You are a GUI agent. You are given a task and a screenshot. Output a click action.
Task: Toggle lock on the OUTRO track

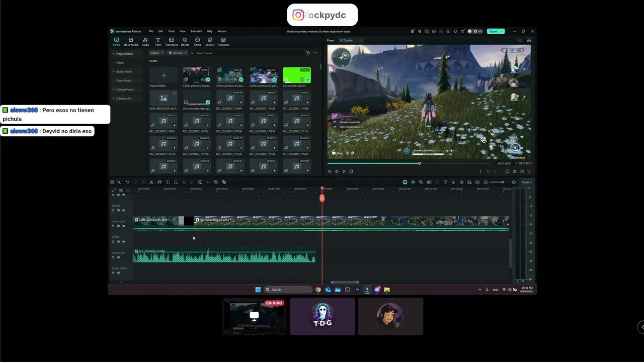click(x=113, y=210)
